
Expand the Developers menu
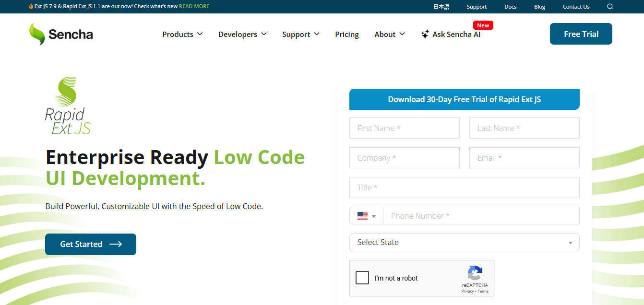click(242, 34)
